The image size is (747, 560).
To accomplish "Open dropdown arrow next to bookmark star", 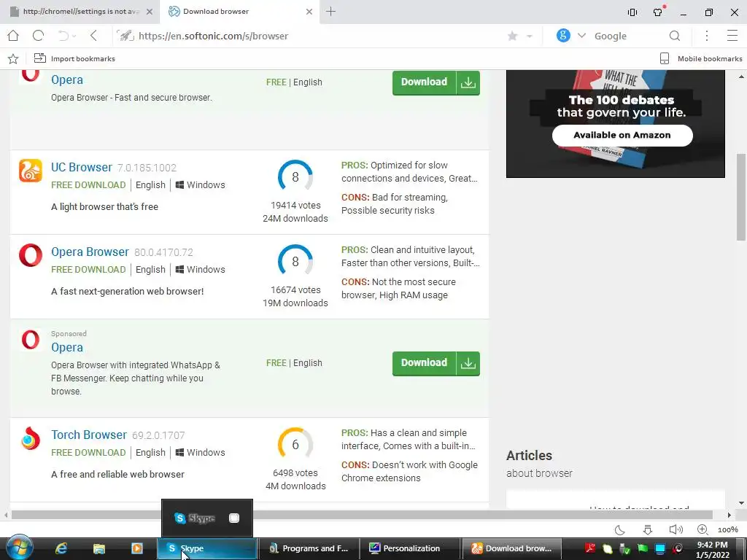I will click(x=530, y=36).
